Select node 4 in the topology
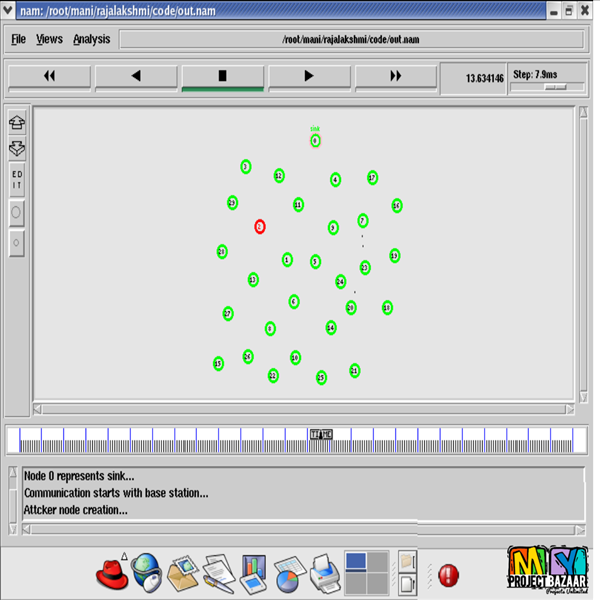Image resolution: width=600 pixels, height=600 pixels. (335, 179)
